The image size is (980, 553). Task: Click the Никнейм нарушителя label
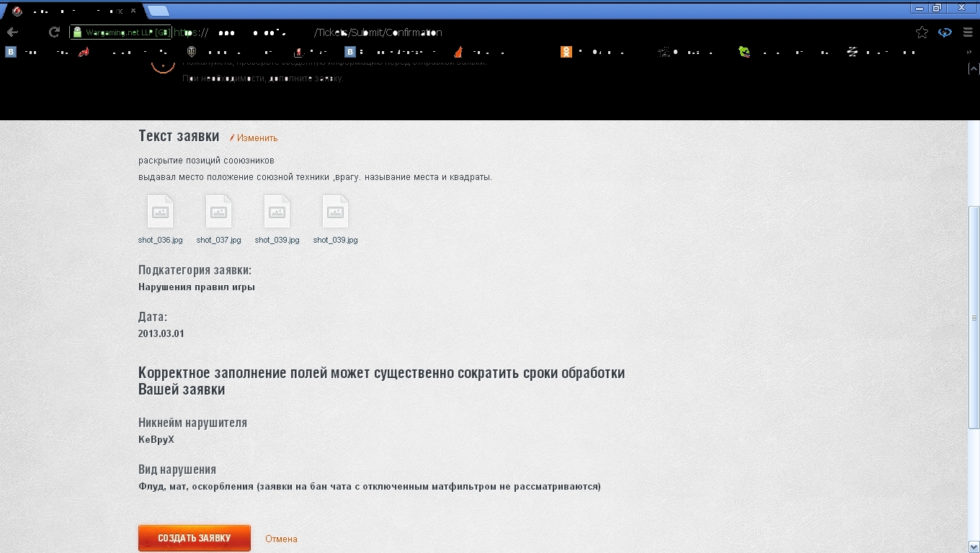click(192, 423)
